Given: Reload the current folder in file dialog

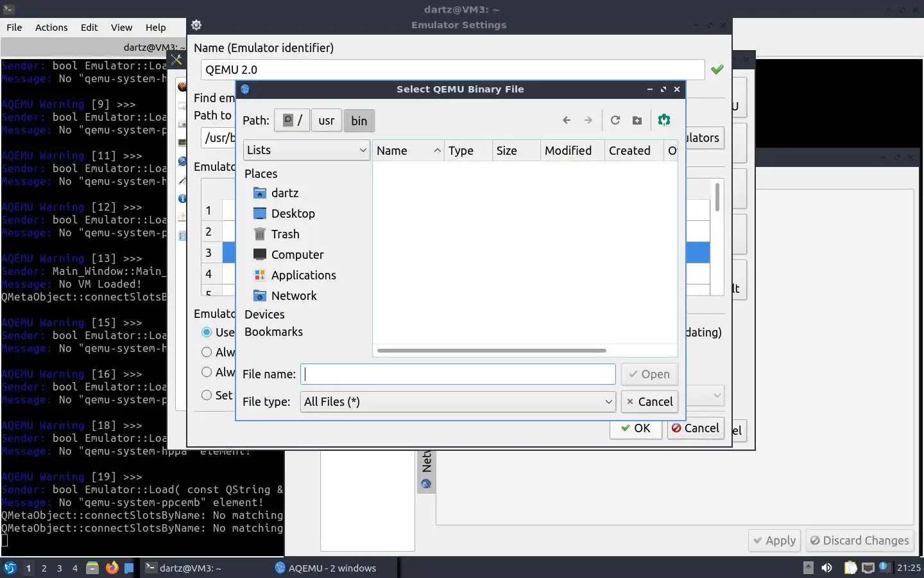Looking at the screenshot, I should point(615,120).
